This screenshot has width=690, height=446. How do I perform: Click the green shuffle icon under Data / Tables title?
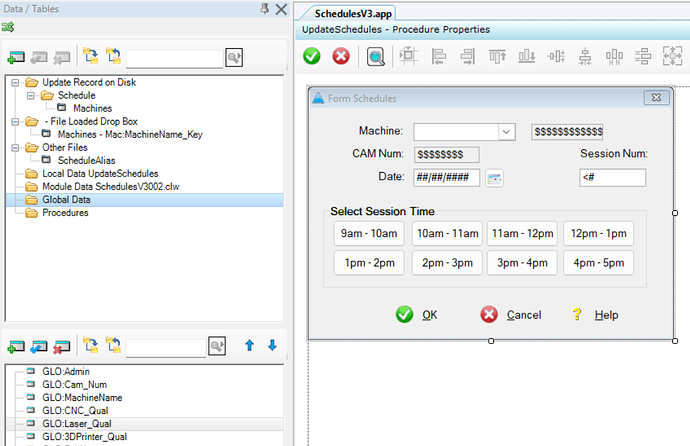tap(8, 27)
